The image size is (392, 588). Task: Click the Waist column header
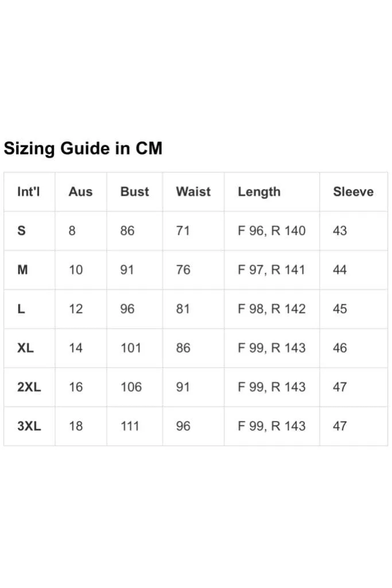click(x=193, y=192)
